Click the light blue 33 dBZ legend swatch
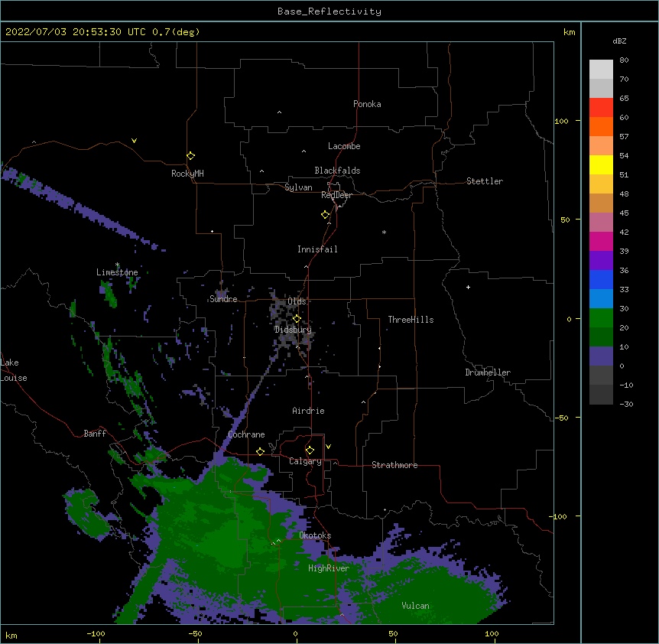The image size is (659, 644). coord(601,298)
